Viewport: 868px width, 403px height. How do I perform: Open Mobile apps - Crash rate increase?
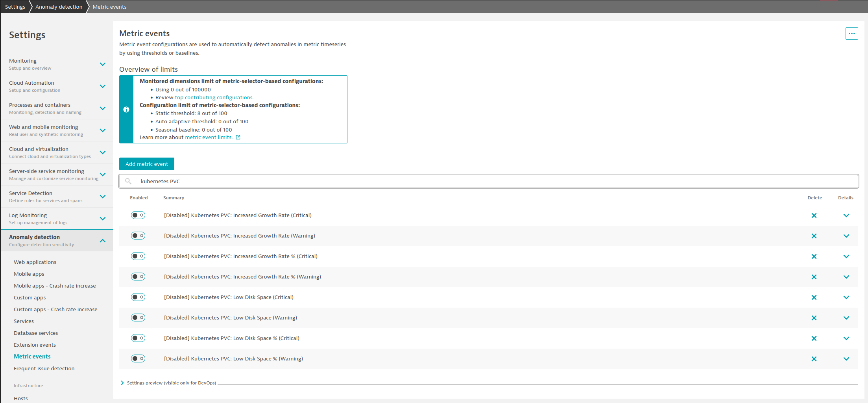[x=55, y=286]
